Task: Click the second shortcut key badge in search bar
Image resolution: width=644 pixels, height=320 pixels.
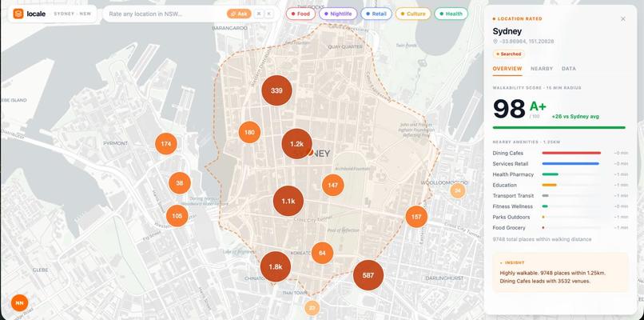Action: [x=269, y=14]
